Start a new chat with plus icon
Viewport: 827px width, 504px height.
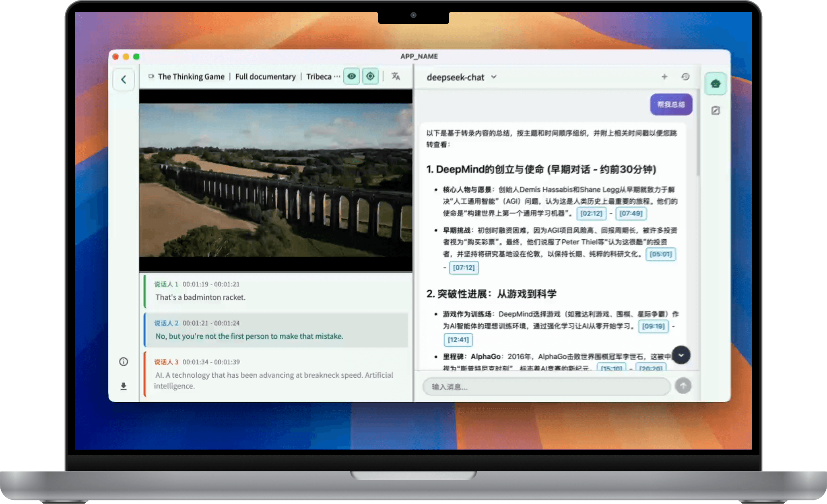point(664,77)
